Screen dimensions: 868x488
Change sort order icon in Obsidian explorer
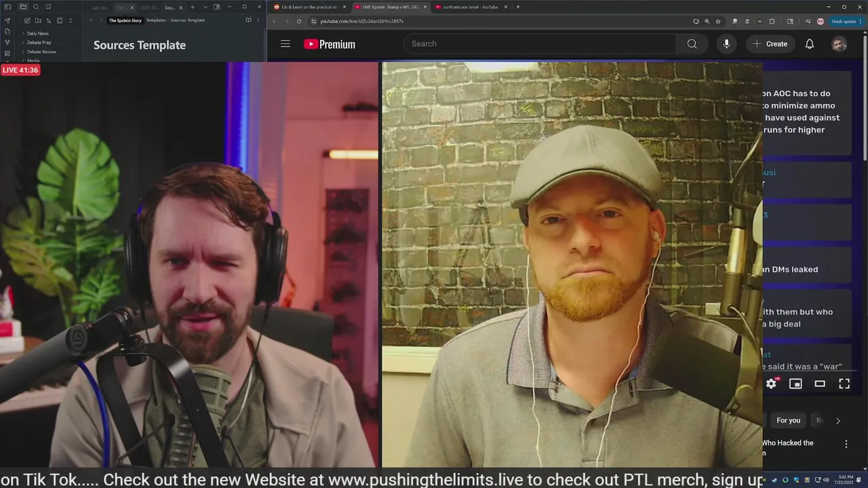click(49, 20)
